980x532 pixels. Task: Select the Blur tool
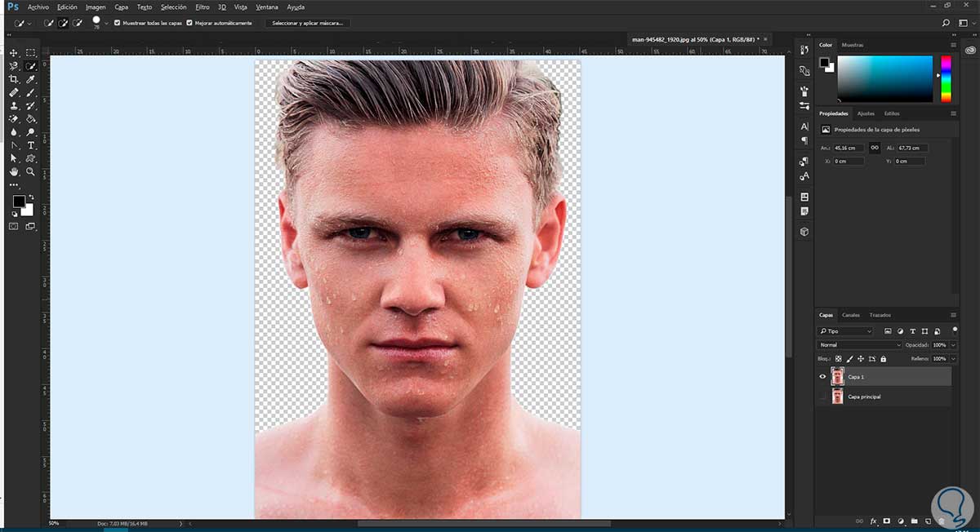13,131
